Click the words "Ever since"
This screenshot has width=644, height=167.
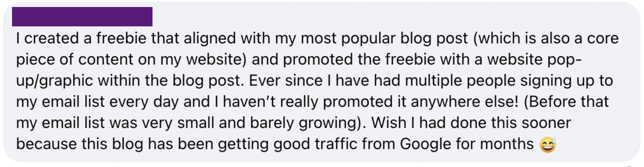286,80
